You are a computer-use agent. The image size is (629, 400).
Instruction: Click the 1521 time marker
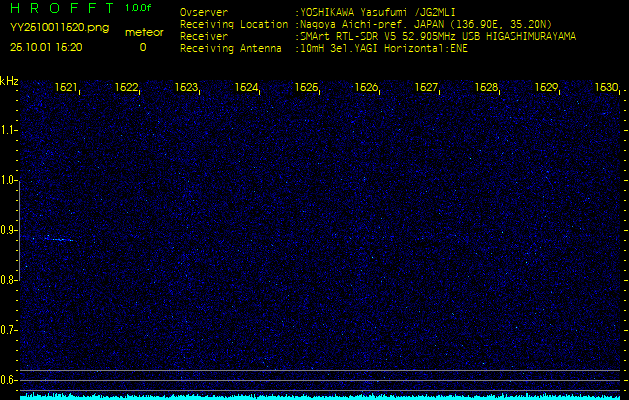[x=66, y=88]
